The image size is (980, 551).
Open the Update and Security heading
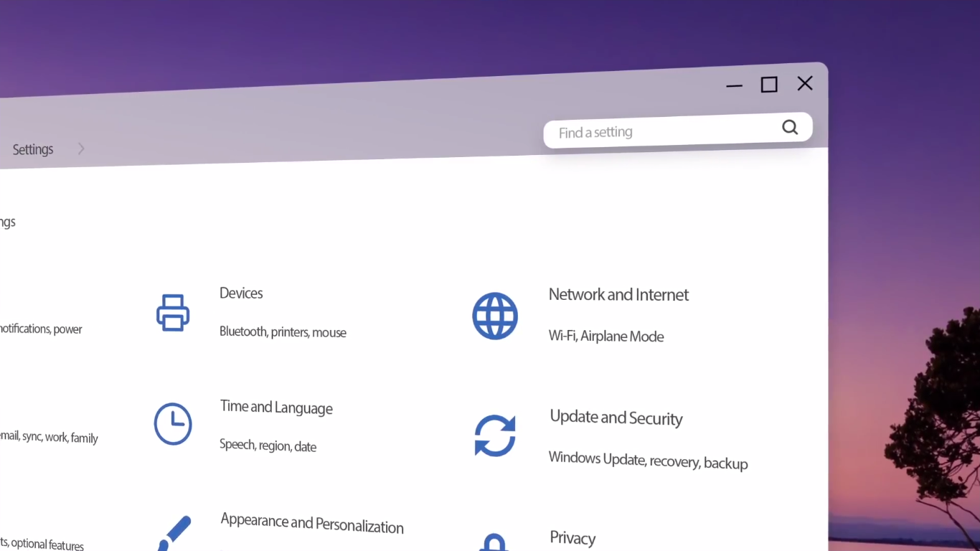pyautogui.click(x=616, y=418)
